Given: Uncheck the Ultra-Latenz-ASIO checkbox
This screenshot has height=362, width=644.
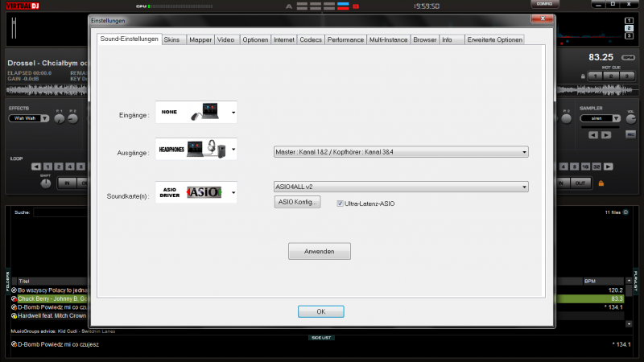Looking at the screenshot, I should pyautogui.click(x=341, y=204).
